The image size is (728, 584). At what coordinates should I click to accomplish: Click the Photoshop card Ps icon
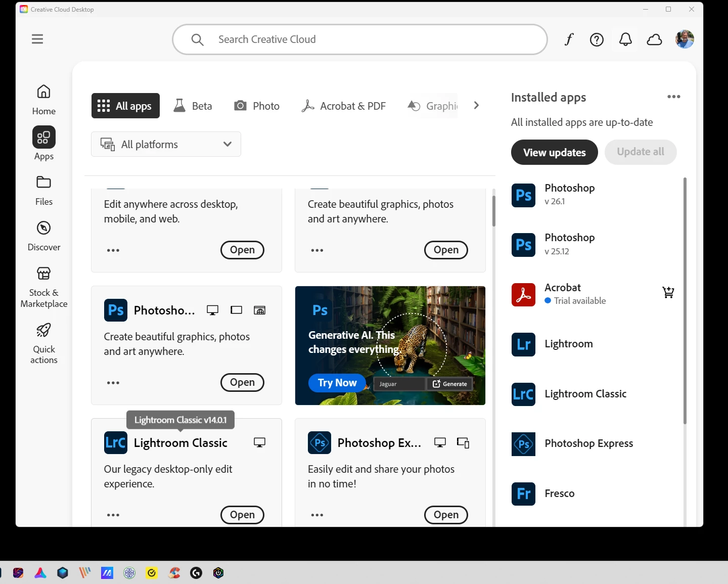pyautogui.click(x=116, y=310)
